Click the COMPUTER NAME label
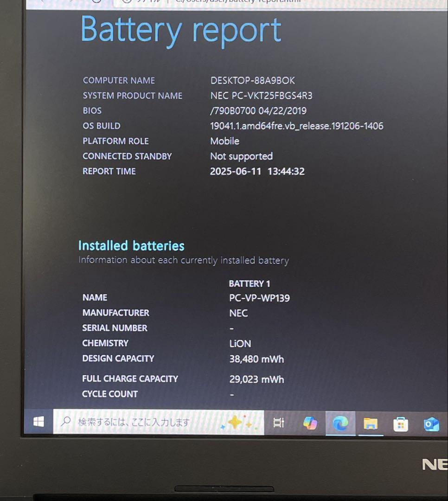This screenshot has width=448, height=501. pyautogui.click(x=119, y=81)
